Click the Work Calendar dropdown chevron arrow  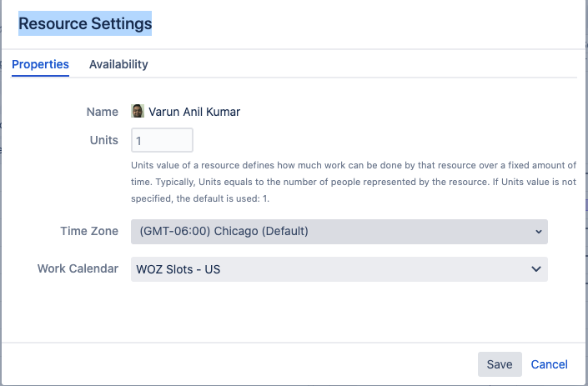536,269
